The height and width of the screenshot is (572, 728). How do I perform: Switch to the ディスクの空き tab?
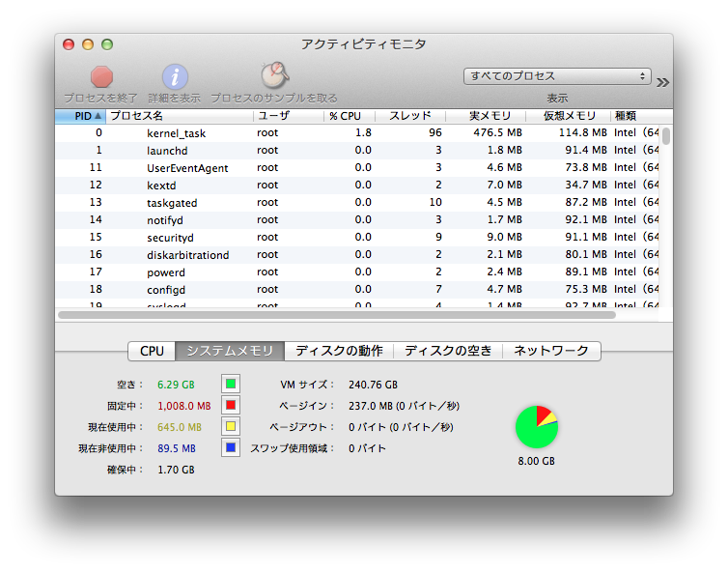[x=448, y=351]
